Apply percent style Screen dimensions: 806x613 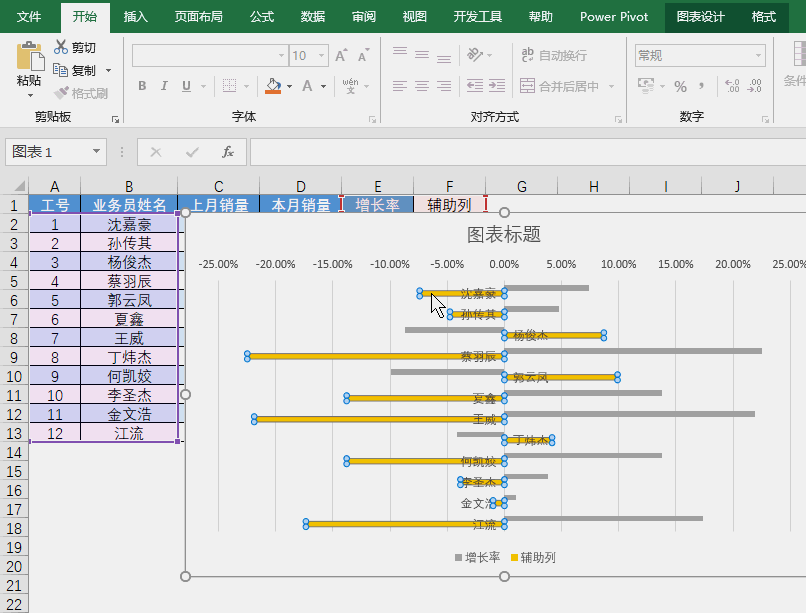coord(680,86)
